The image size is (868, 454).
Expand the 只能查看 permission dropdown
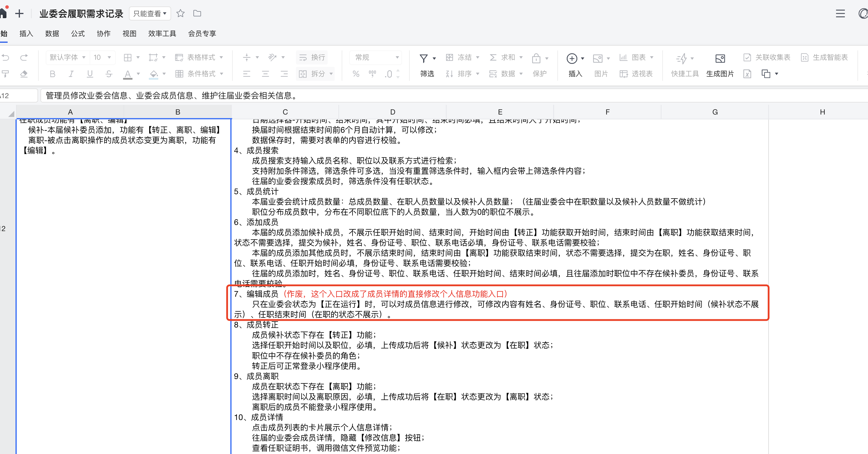(150, 13)
